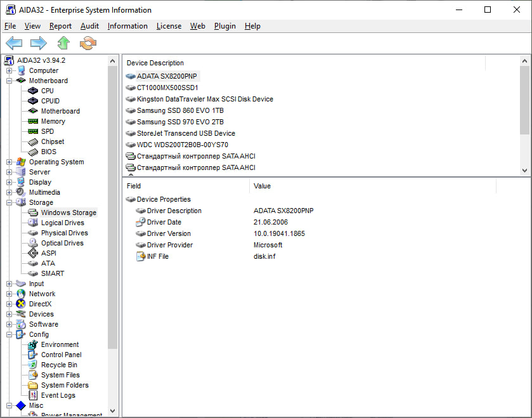Expand the Software tree node
Screen dimensions: 532x418
pos(9,324)
